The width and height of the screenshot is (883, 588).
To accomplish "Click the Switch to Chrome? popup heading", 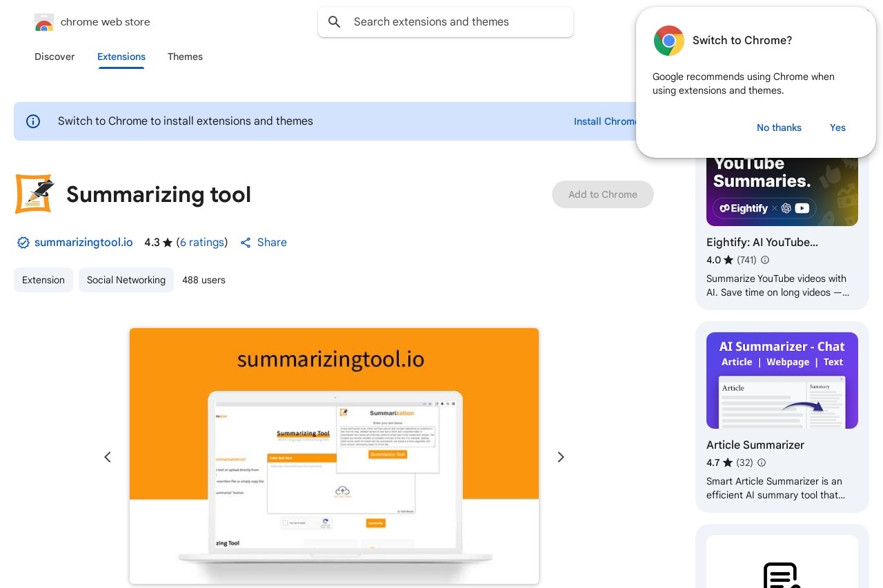I will click(x=742, y=41).
